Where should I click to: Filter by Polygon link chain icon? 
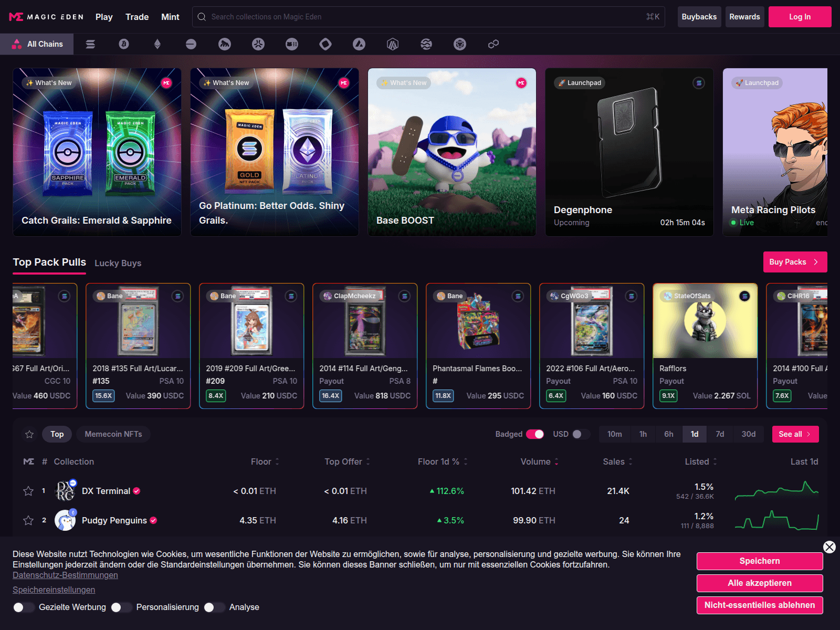pyautogui.click(x=493, y=44)
